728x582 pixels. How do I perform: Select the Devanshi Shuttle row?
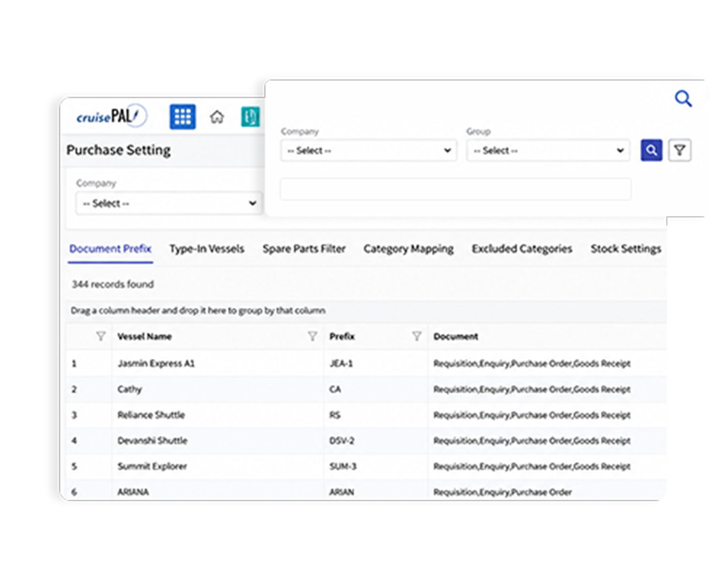[x=366, y=440]
